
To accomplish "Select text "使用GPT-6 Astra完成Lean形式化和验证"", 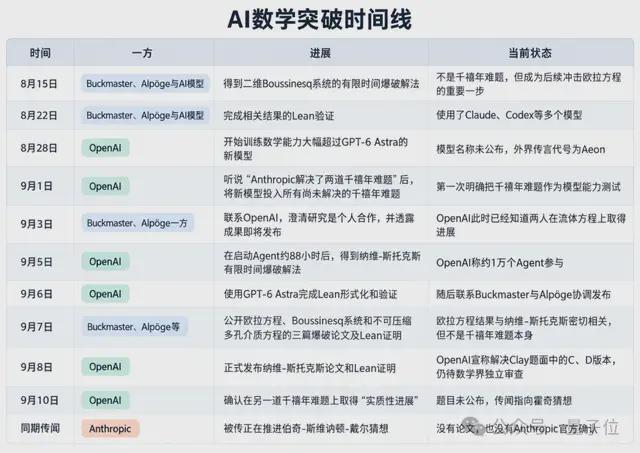I will tap(310, 294).
